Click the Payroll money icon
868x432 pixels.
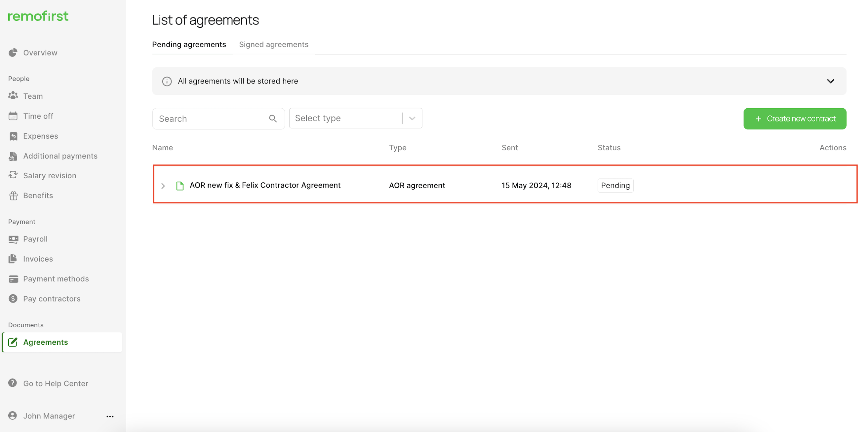tap(13, 239)
